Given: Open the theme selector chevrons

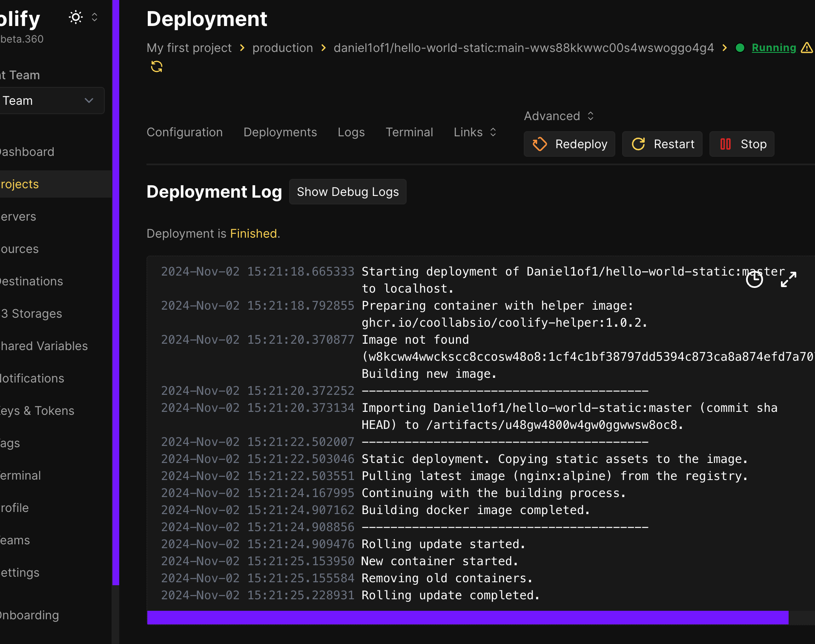Looking at the screenshot, I should [x=95, y=17].
